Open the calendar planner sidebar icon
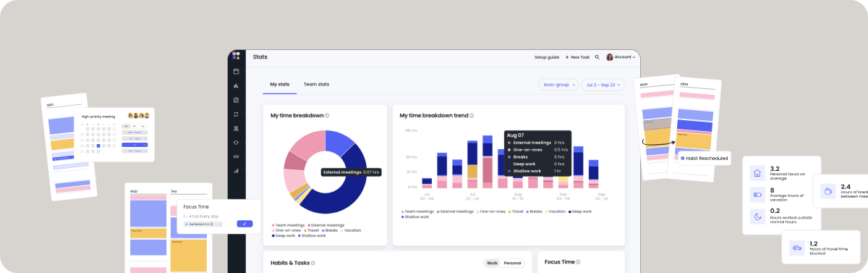Viewport: 868px width, 273px height. [x=236, y=71]
